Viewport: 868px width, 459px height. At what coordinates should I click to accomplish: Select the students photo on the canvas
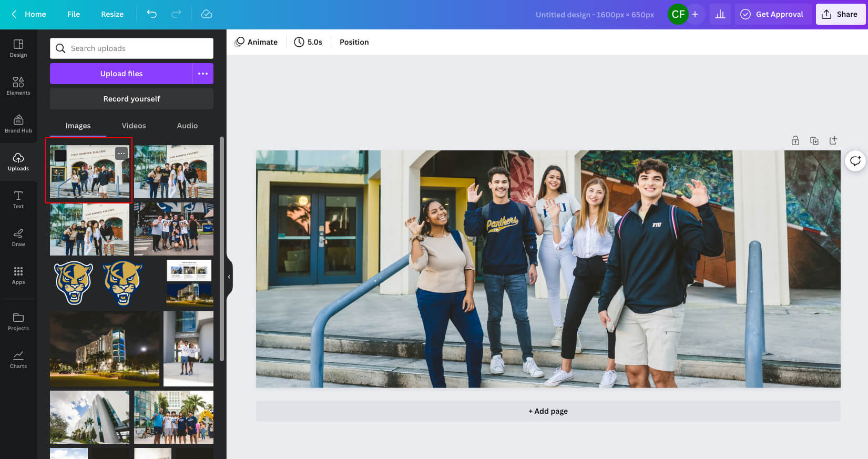point(548,269)
